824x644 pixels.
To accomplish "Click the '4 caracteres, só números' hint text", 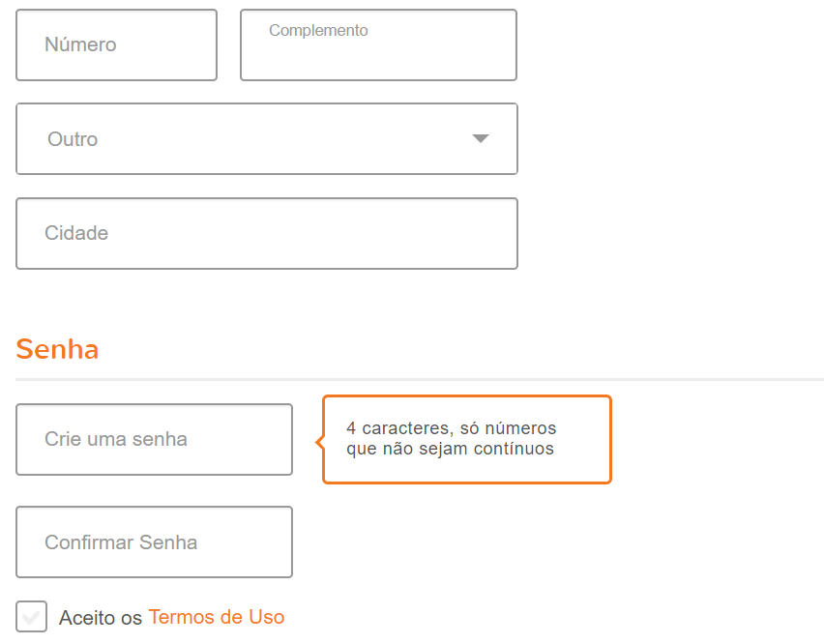I will click(451, 428).
